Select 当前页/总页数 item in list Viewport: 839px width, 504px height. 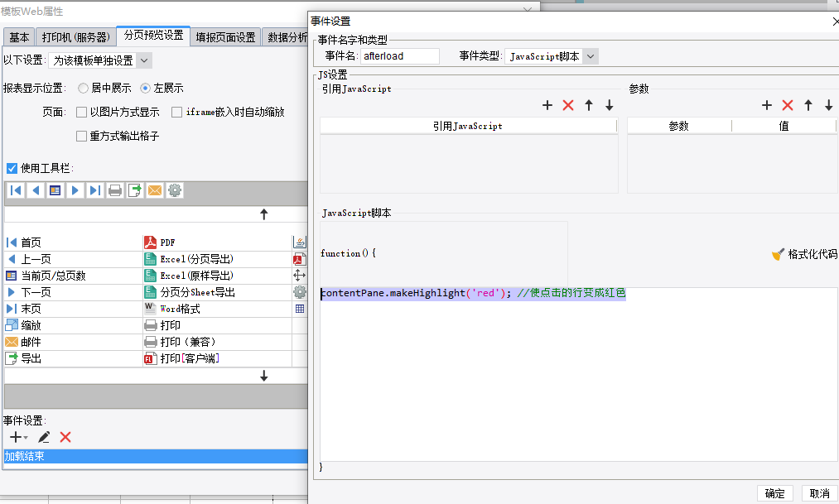[x=73, y=276]
